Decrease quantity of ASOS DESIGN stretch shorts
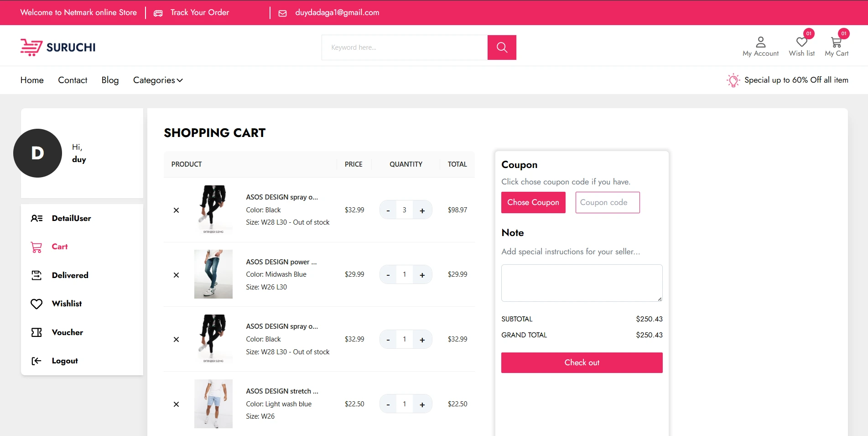This screenshot has height=436, width=868. 388,404
